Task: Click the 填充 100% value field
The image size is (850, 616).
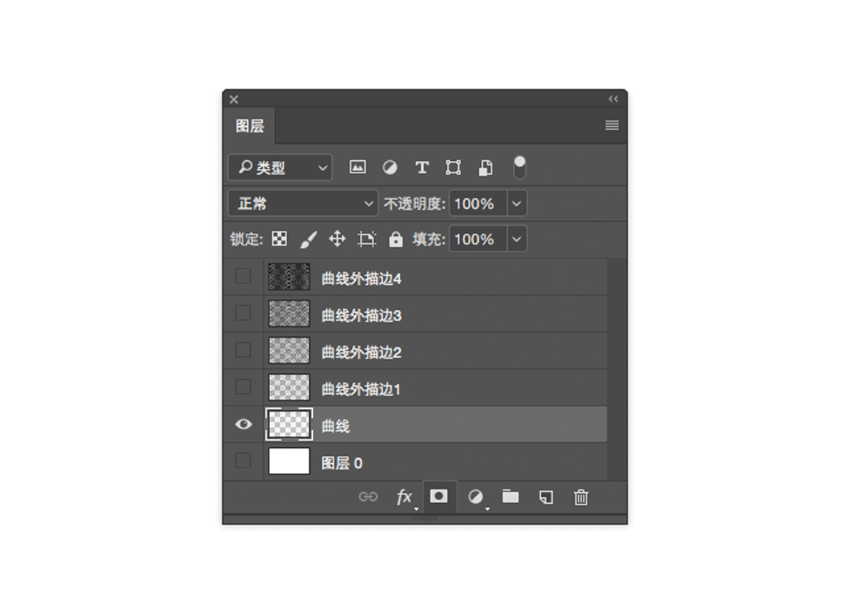Action: coord(478,239)
